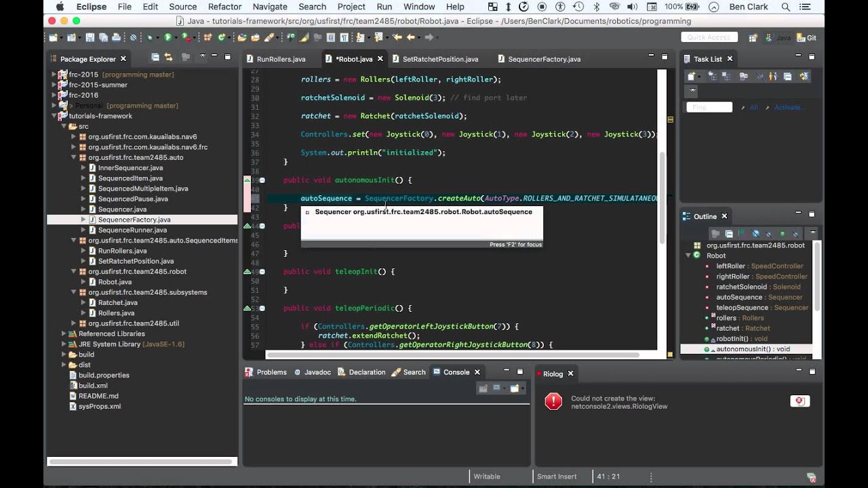Open the Refactor menu
Screen dimensions: 868x488
pyautogui.click(x=224, y=7)
